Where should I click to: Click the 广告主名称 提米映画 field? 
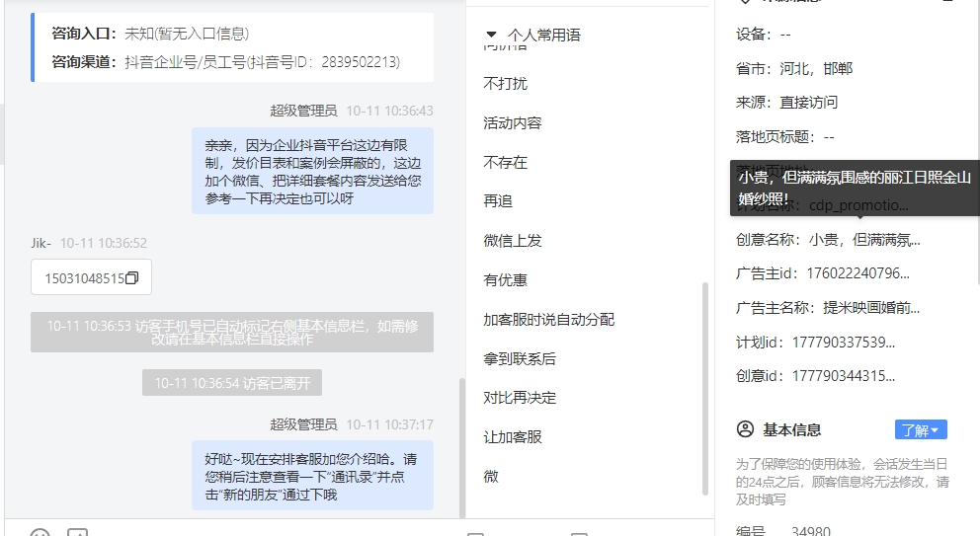[x=828, y=307]
